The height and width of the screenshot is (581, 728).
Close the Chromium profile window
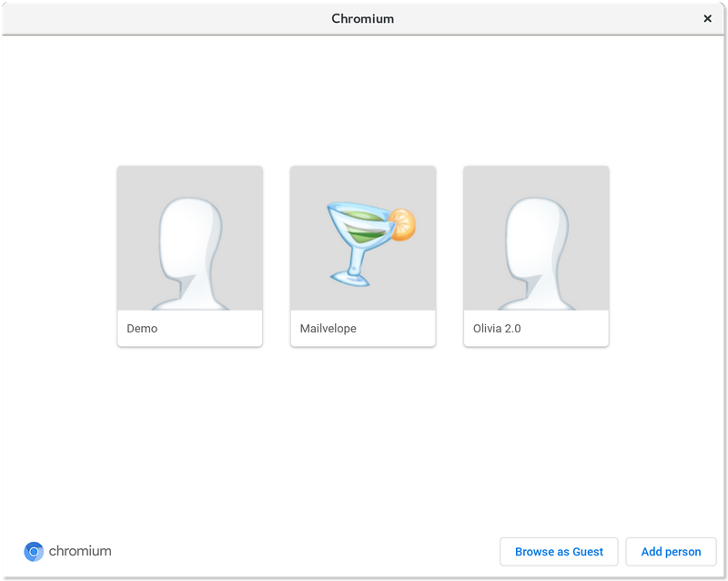[x=708, y=18]
